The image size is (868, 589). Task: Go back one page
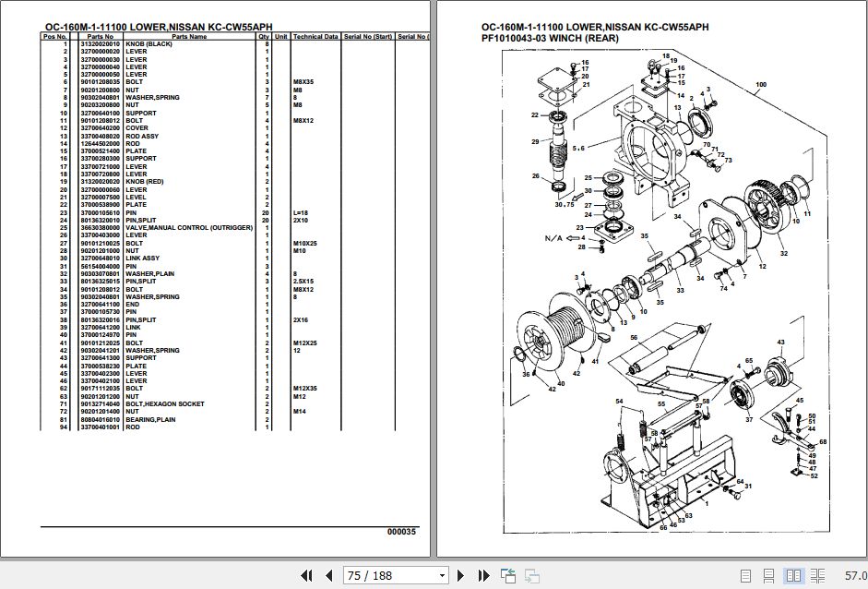click(x=328, y=575)
